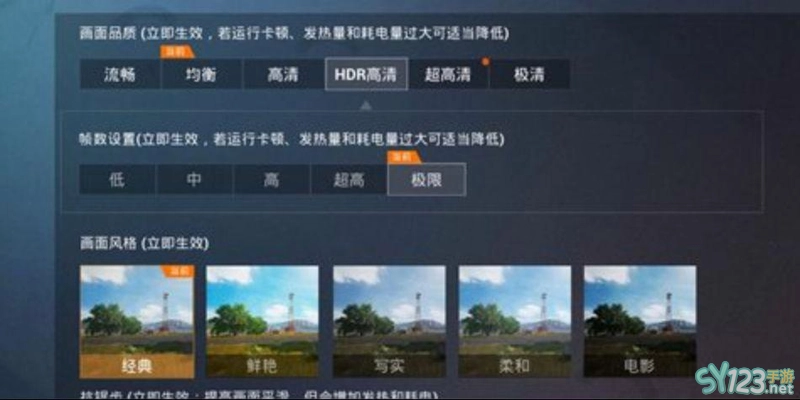Set frame rate to 低
The width and height of the screenshot is (800, 400).
(x=117, y=180)
